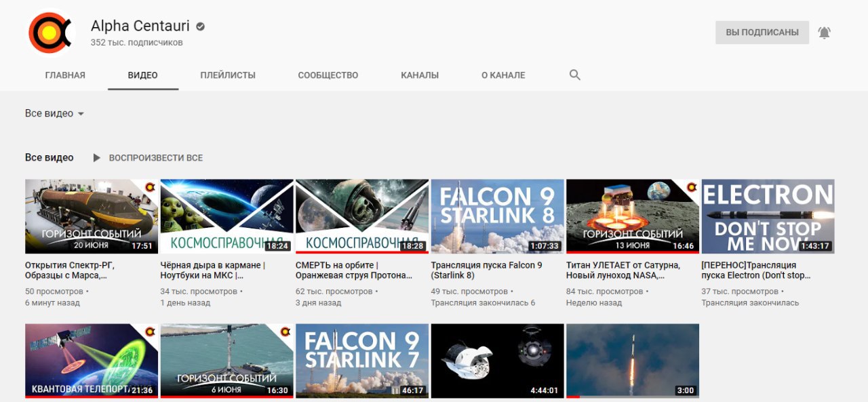Open the КАНАЛЫ tab
This screenshot has height=402, width=868.
tap(420, 75)
